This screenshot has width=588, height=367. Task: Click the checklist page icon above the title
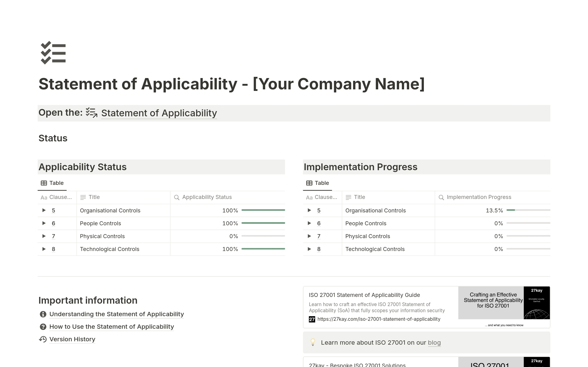pyautogui.click(x=53, y=53)
